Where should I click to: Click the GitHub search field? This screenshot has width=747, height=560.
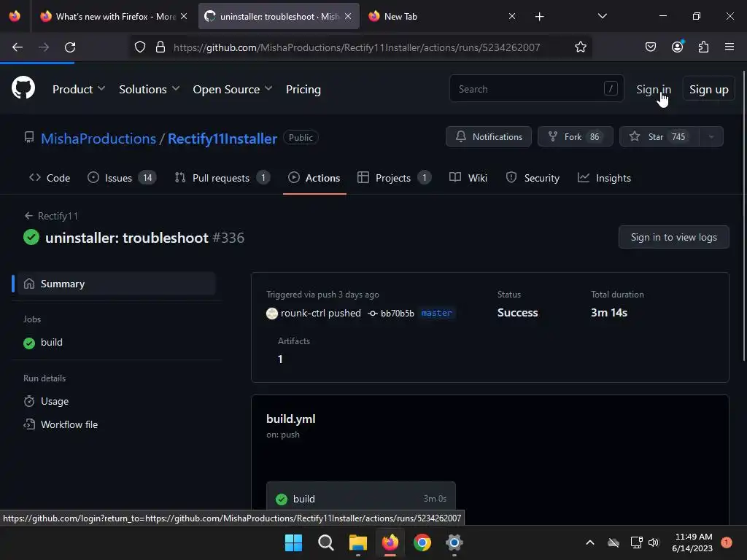coord(536,88)
